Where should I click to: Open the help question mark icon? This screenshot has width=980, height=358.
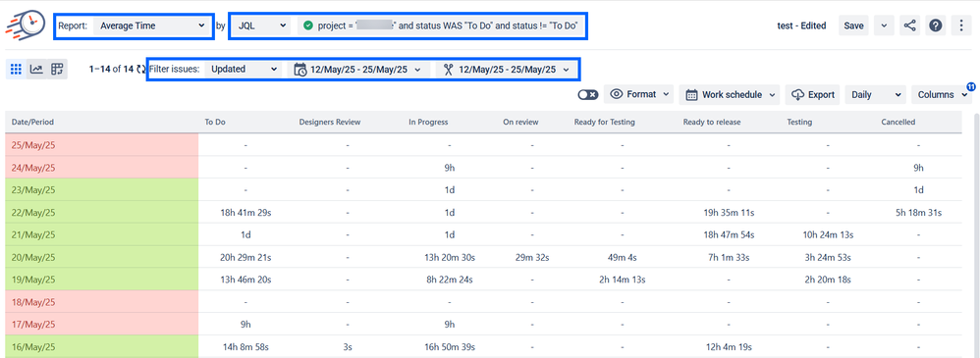(935, 26)
